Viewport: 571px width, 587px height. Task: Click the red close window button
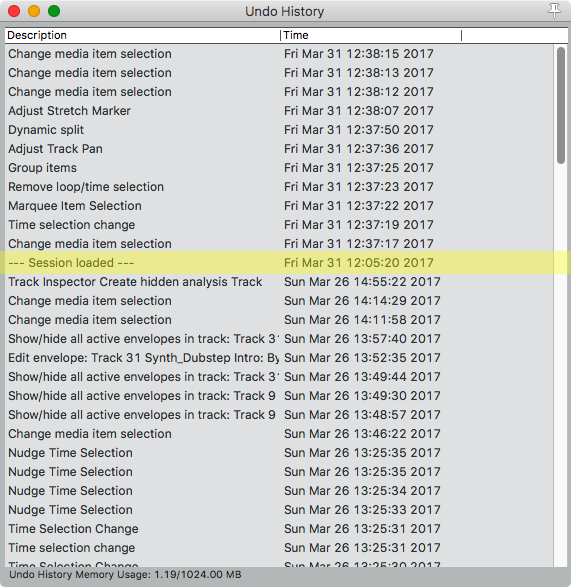click(14, 11)
